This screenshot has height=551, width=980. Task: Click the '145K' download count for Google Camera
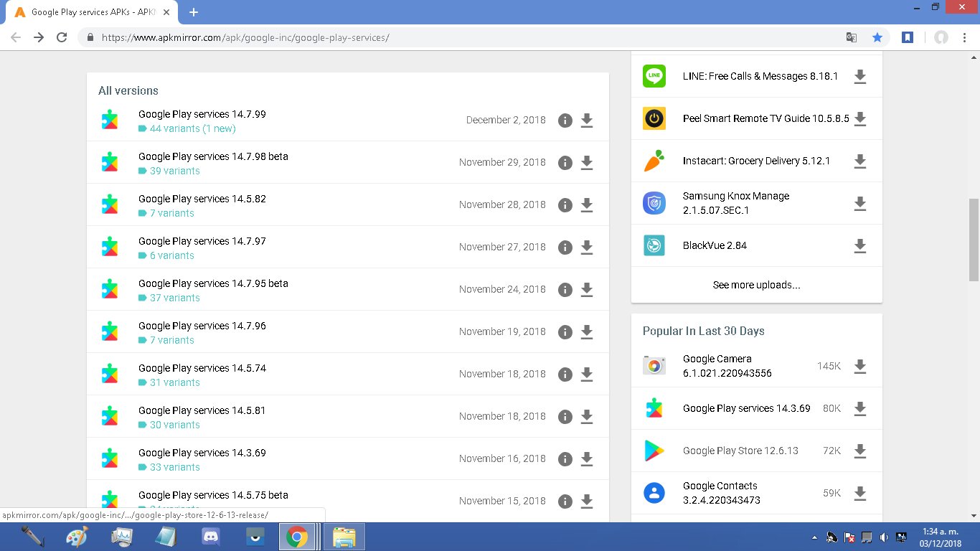[x=829, y=366]
